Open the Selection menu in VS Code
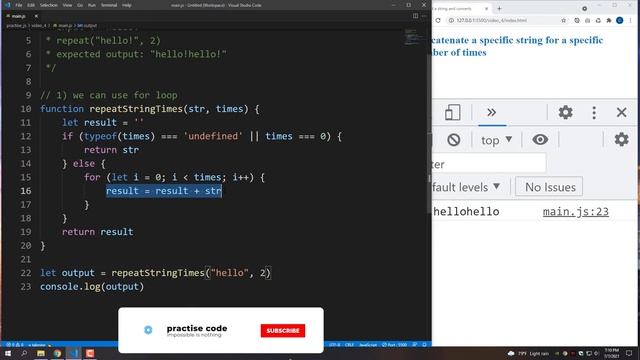 (x=49, y=5)
